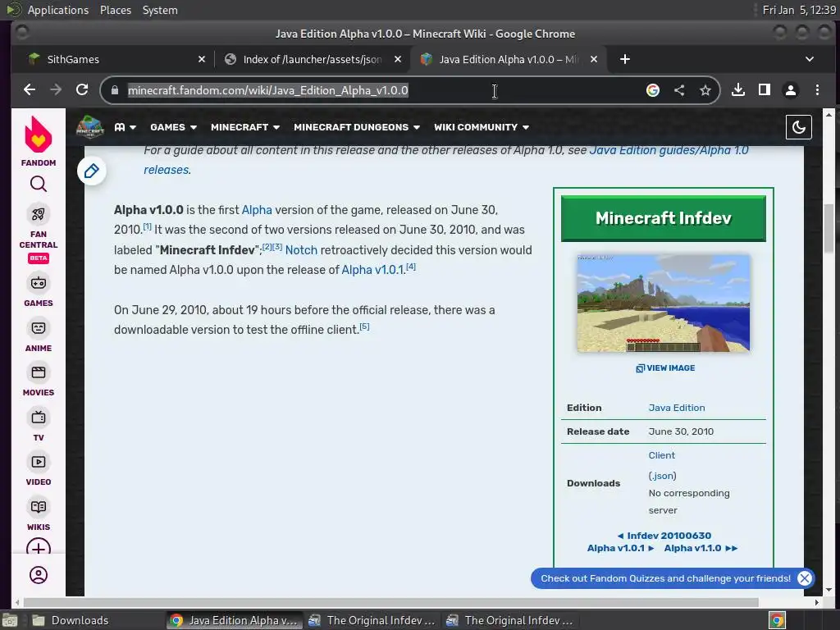Bookmark this page with the star icon
The width and height of the screenshot is (840, 630).
point(705,90)
